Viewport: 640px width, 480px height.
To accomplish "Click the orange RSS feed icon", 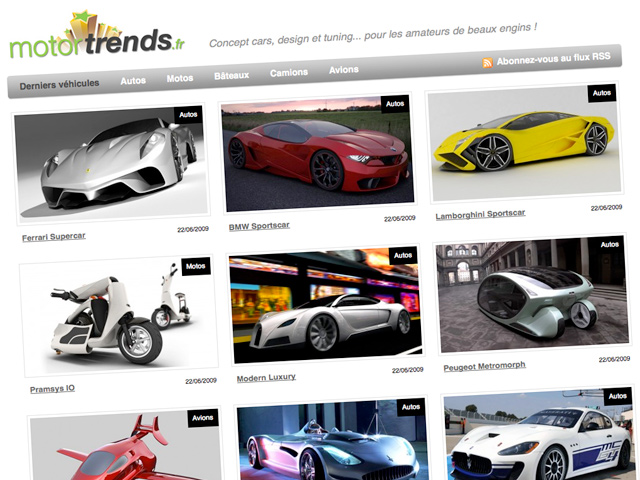I will (x=487, y=62).
